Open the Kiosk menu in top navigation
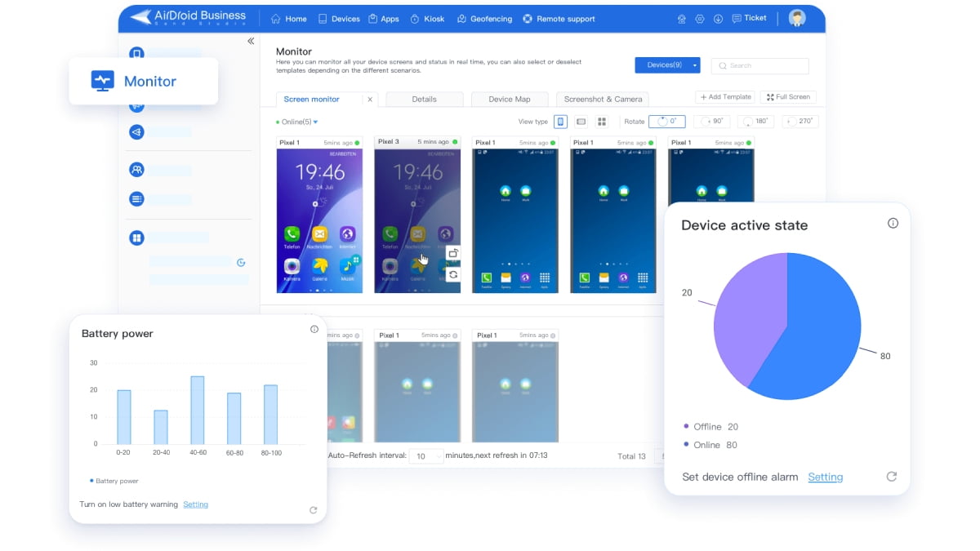980x551 pixels. (427, 18)
